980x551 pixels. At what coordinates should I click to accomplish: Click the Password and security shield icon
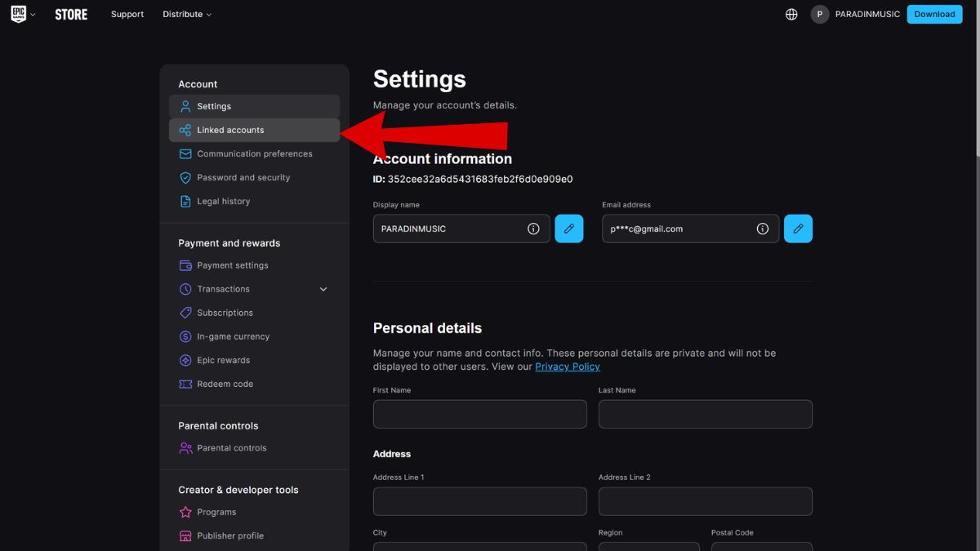tap(185, 177)
